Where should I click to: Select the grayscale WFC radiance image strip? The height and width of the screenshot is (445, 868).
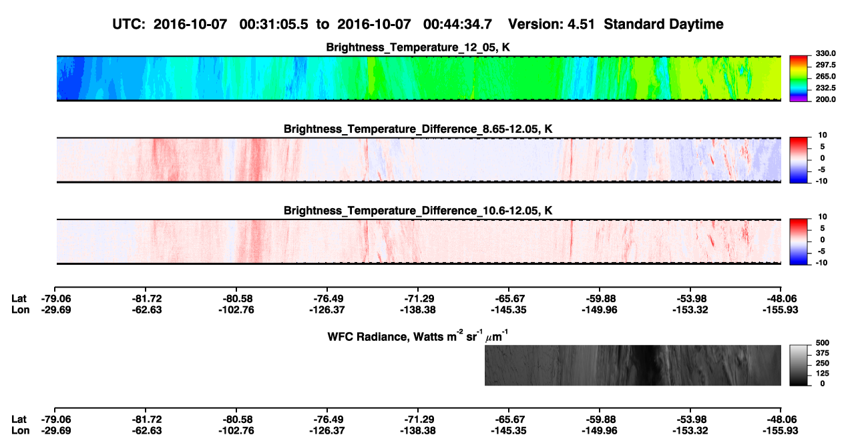pos(633,366)
